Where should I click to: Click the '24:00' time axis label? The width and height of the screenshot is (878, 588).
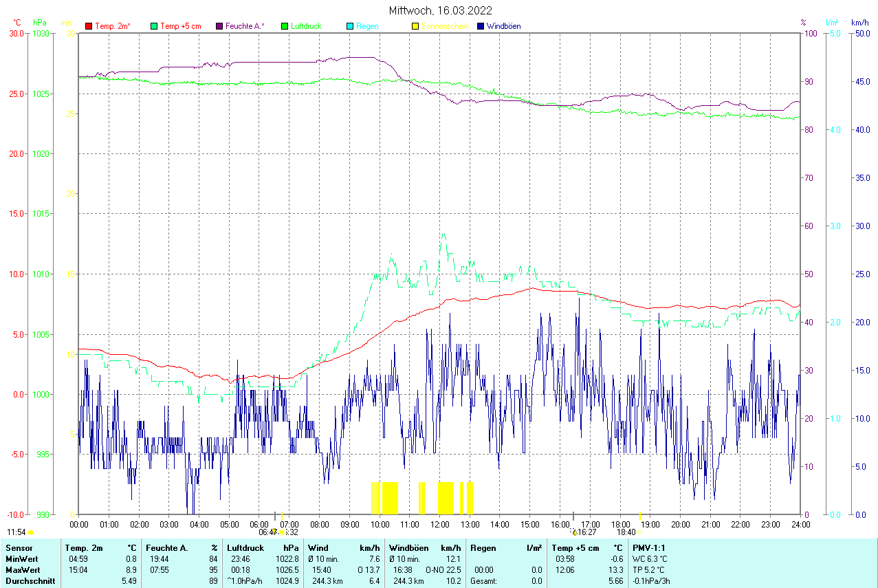pyautogui.click(x=800, y=525)
